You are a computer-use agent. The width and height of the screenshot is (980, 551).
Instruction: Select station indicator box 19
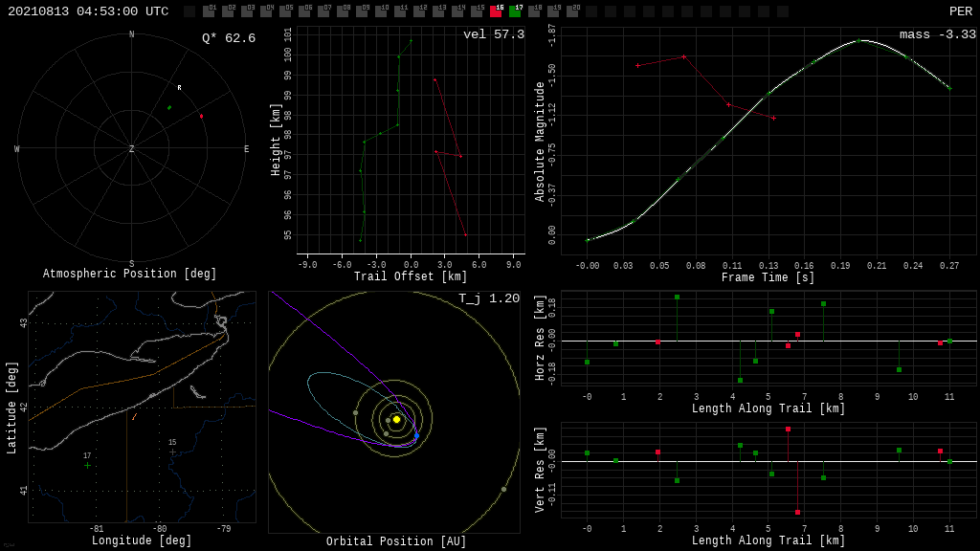point(553,11)
